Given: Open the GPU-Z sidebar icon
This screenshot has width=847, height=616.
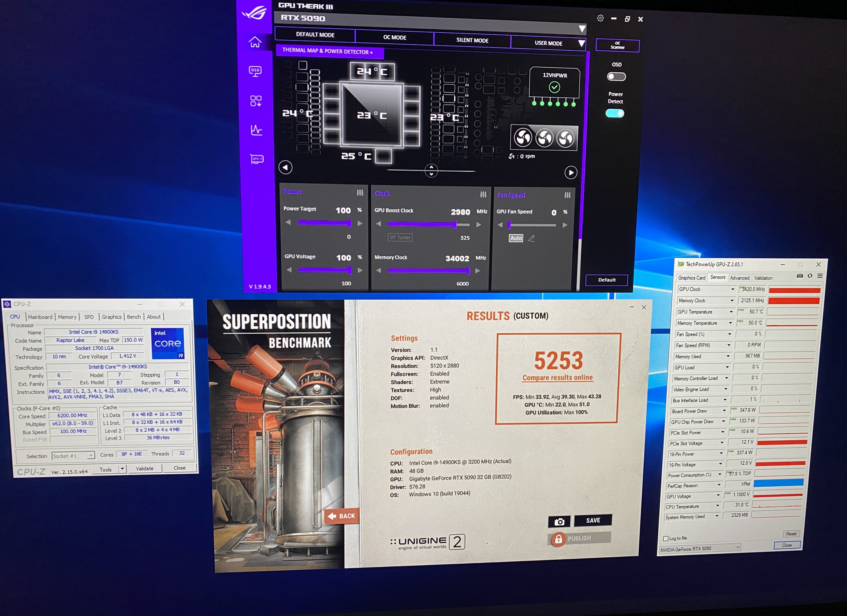Looking at the screenshot, I should (257, 159).
